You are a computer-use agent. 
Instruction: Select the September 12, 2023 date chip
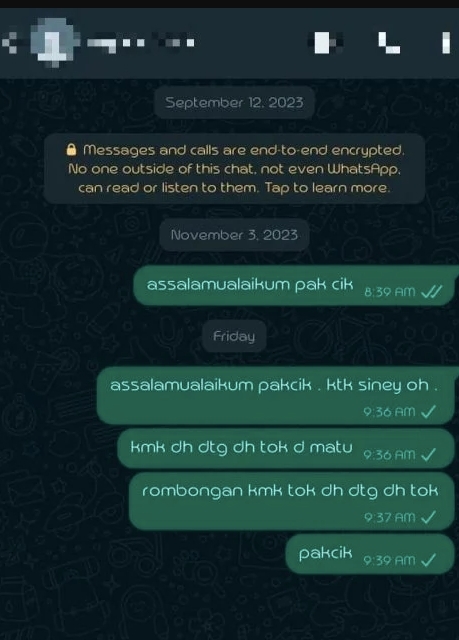(234, 102)
